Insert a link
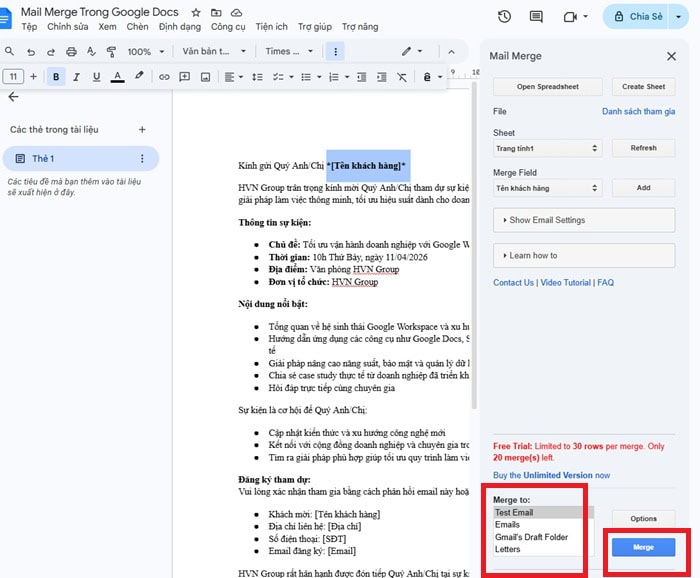The image size is (700, 578). tap(164, 77)
